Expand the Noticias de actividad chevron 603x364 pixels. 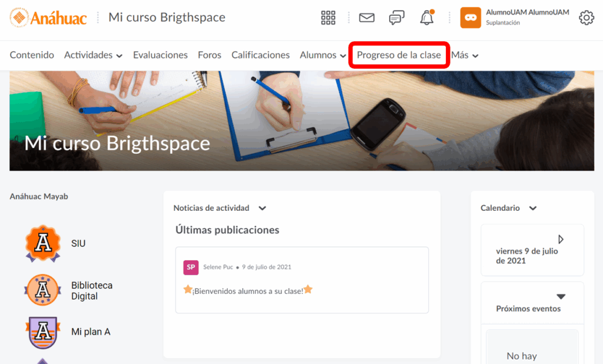point(263,208)
